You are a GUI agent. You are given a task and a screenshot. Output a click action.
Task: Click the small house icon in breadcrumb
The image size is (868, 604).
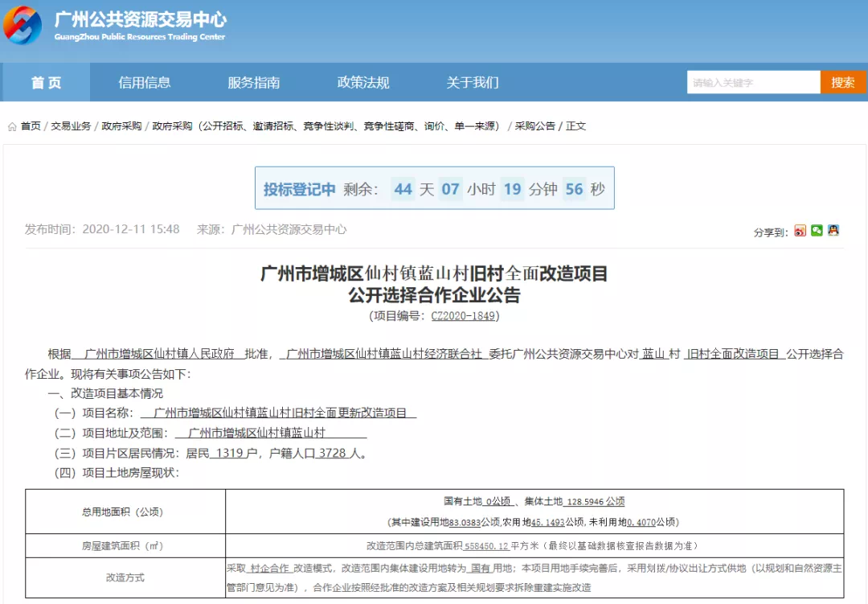(x=12, y=127)
